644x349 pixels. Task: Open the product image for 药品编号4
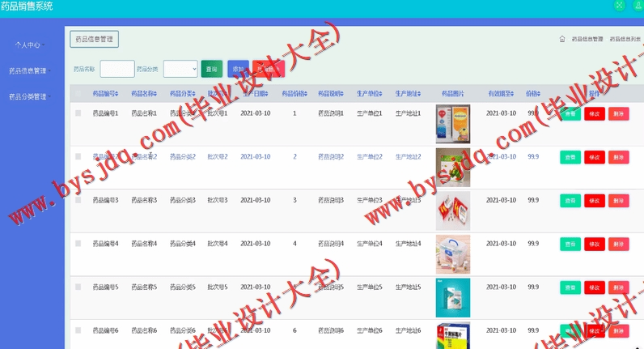[x=452, y=254]
